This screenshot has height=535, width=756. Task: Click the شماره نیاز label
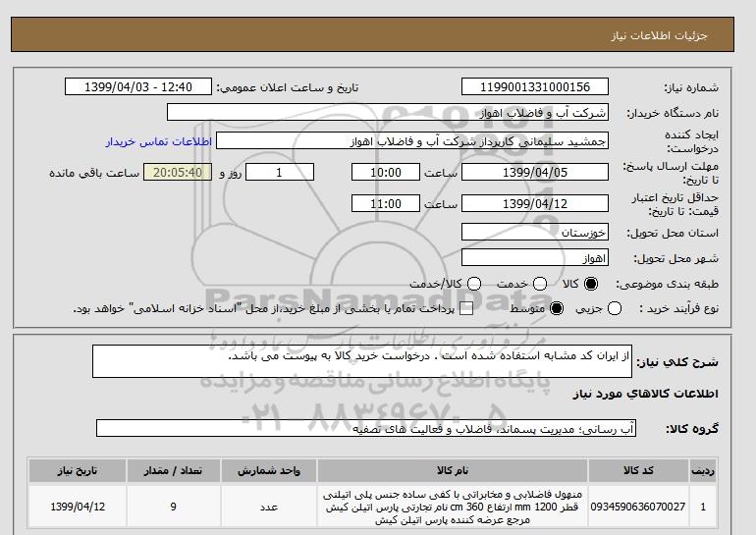point(691,87)
